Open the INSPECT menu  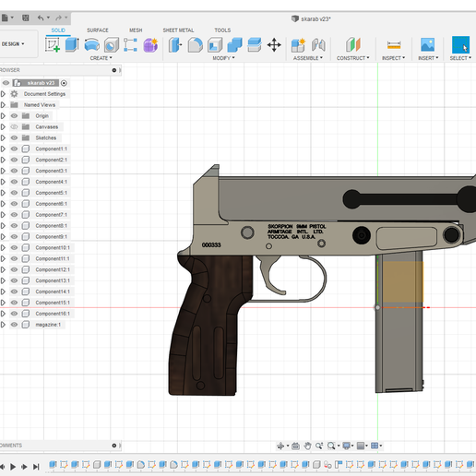(394, 58)
